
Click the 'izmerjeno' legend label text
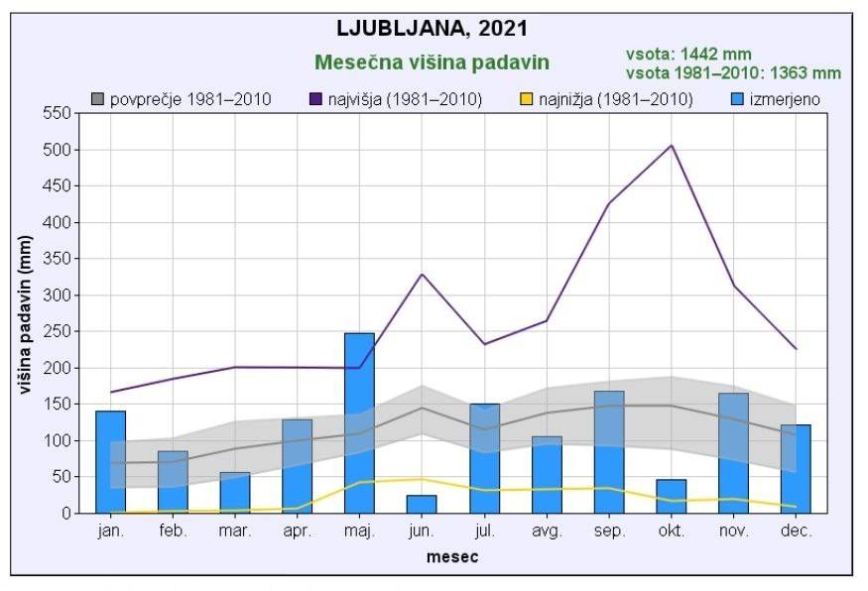click(786, 99)
